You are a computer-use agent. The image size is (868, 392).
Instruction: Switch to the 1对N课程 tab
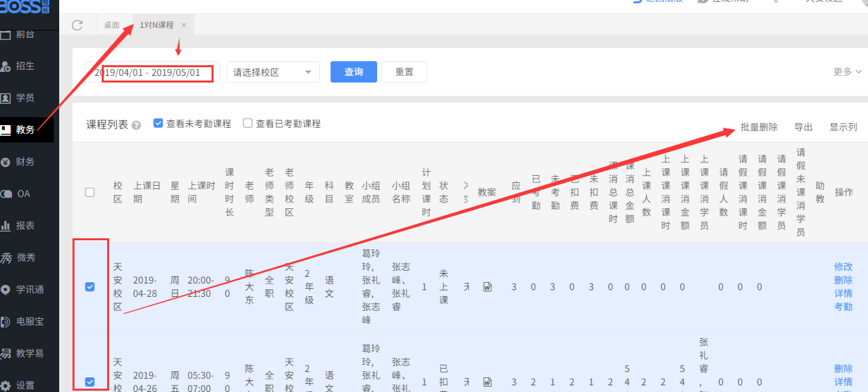pos(156,25)
